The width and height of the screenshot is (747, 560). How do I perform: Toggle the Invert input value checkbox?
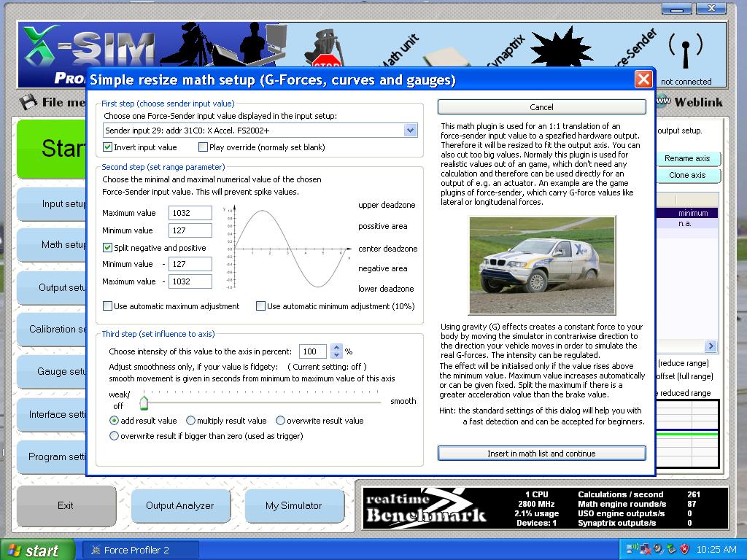tap(108, 147)
